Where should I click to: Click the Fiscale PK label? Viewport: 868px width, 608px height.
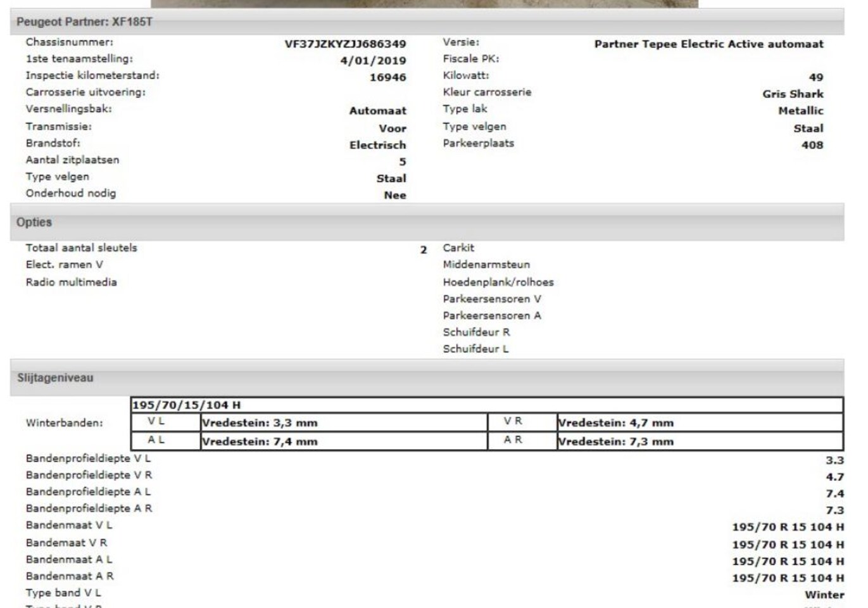pyautogui.click(x=471, y=59)
